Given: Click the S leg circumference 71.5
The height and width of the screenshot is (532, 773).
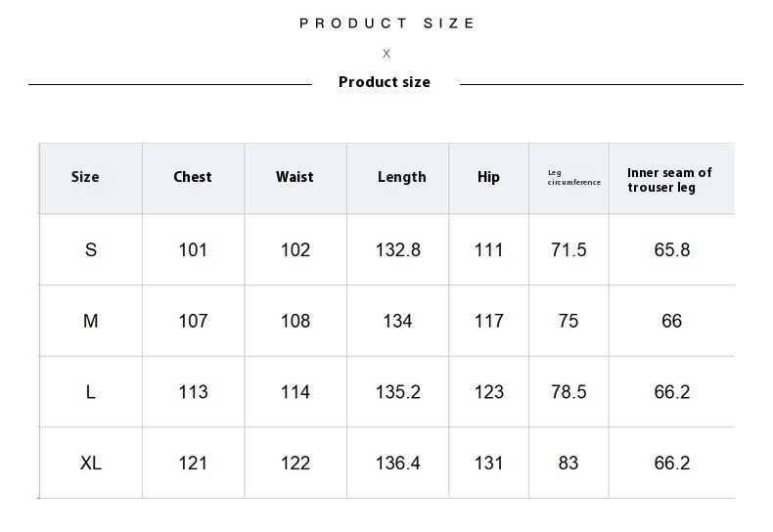Looking at the screenshot, I should (x=568, y=250).
